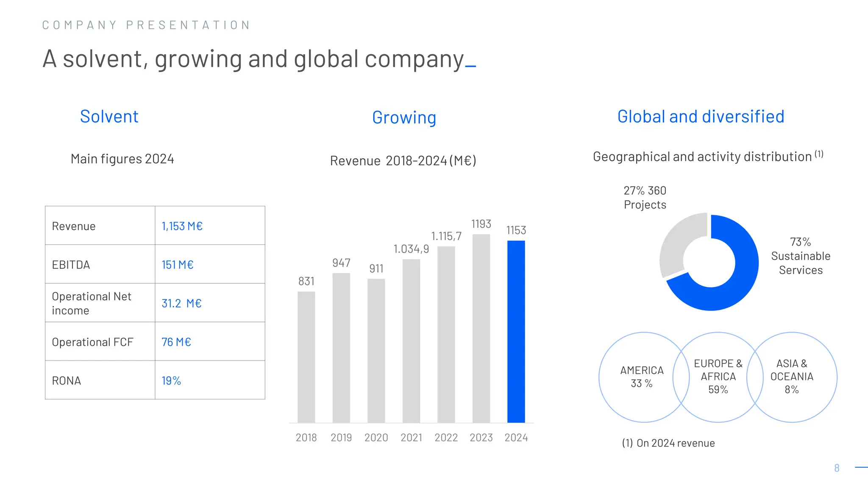Click the Global and diversified heading

tap(701, 116)
